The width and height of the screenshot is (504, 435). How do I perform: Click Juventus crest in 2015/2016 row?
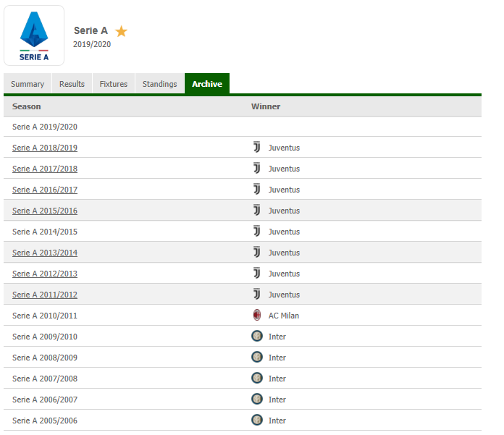pyautogui.click(x=256, y=210)
